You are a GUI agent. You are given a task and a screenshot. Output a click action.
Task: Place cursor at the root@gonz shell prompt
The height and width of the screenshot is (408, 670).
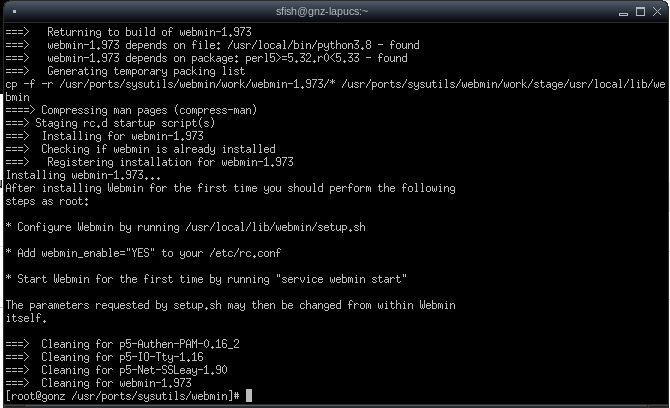pos(123,396)
